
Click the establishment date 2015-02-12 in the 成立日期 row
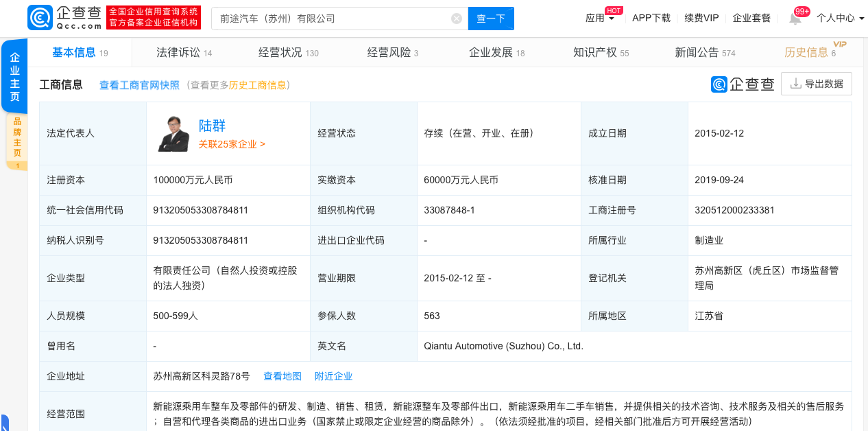pyautogui.click(x=719, y=133)
